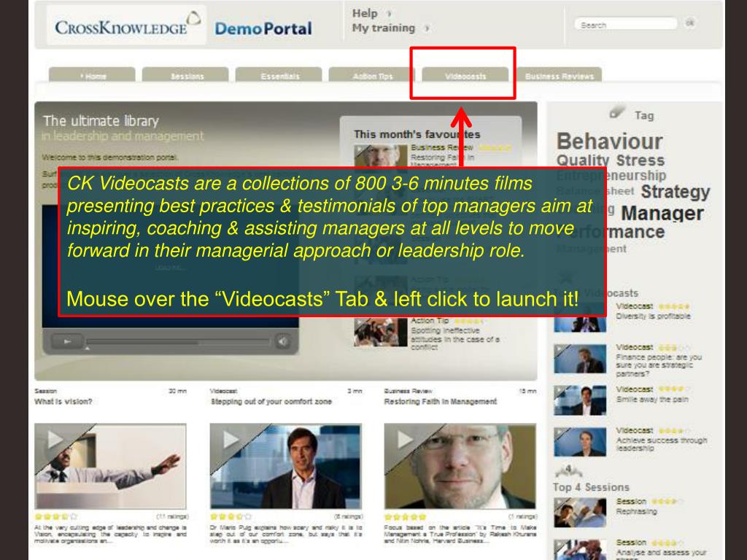This screenshot has width=747, height=560.
Task: Mute the video with speaker icon
Action: click(282, 341)
